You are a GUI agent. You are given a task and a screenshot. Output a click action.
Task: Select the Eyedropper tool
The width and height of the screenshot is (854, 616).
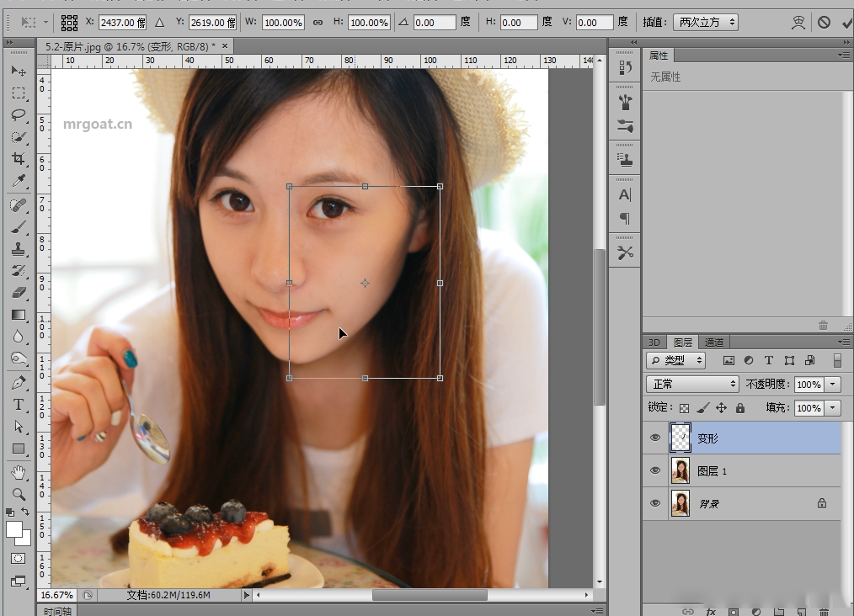click(x=19, y=181)
